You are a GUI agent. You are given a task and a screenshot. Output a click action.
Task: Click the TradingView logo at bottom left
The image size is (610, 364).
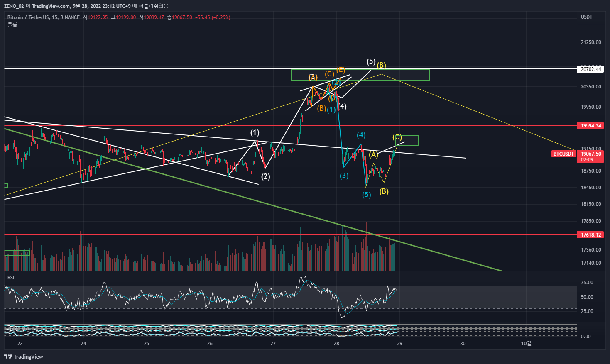[24, 357]
